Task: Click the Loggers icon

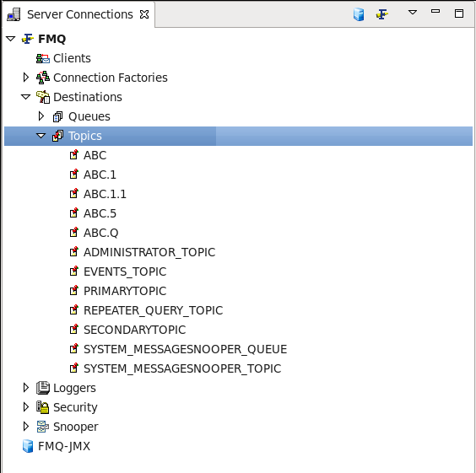Action: point(43,388)
